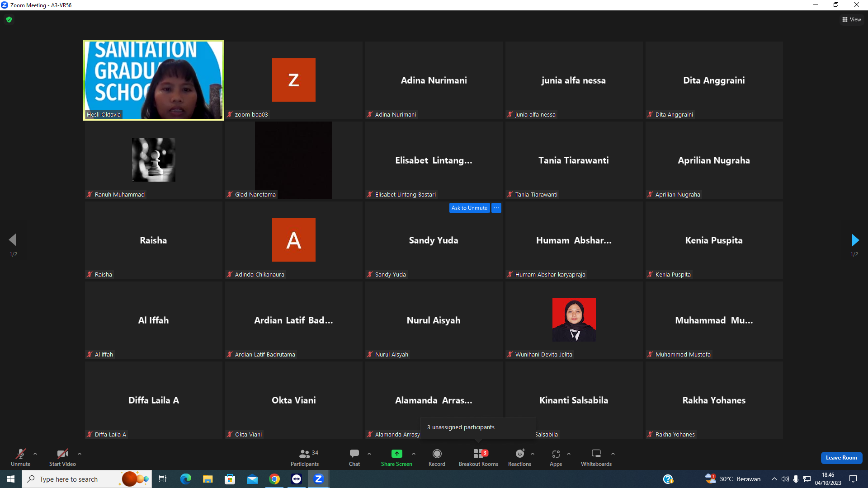Open the network status tray icon

point(807,479)
